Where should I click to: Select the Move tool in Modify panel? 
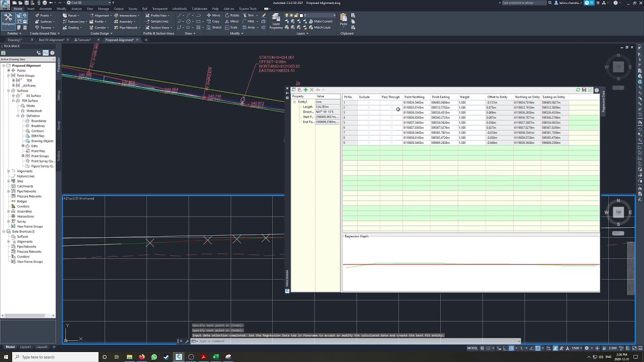click(213, 15)
